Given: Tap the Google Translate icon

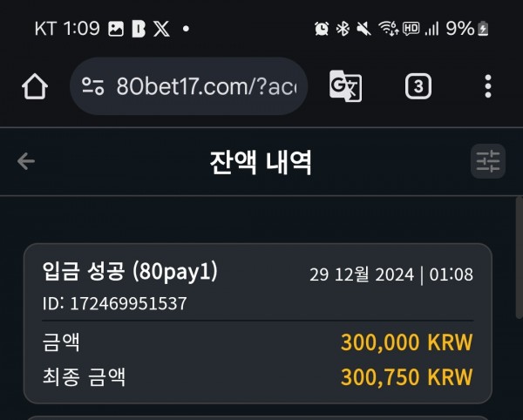Looking at the screenshot, I should click(x=345, y=86).
